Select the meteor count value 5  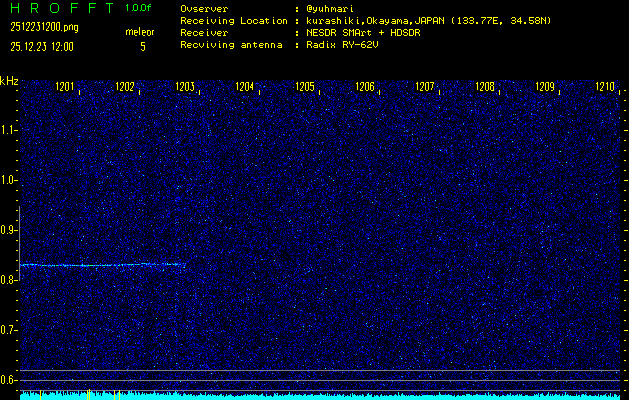[142, 46]
